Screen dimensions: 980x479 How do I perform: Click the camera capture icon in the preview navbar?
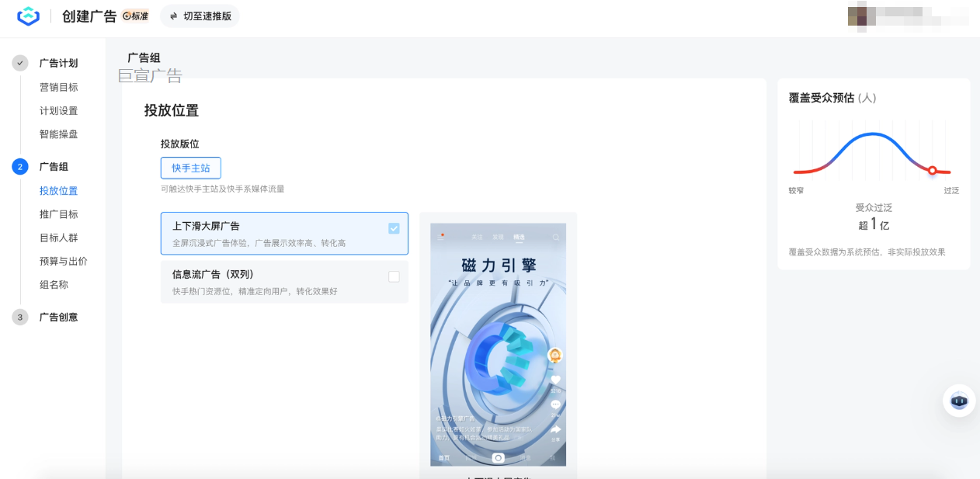[x=499, y=457]
